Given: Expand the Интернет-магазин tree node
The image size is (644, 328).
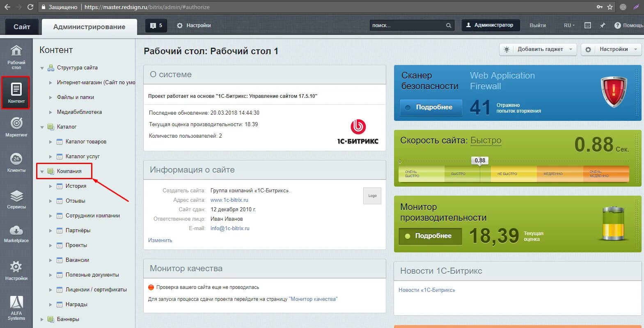Looking at the screenshot, I should tap(50, 83).
